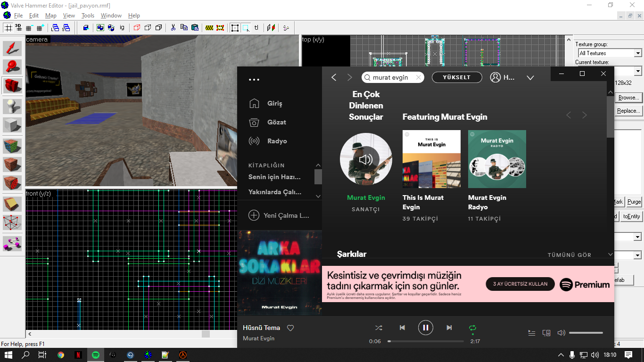Click the toEntity button

[631, 216]
